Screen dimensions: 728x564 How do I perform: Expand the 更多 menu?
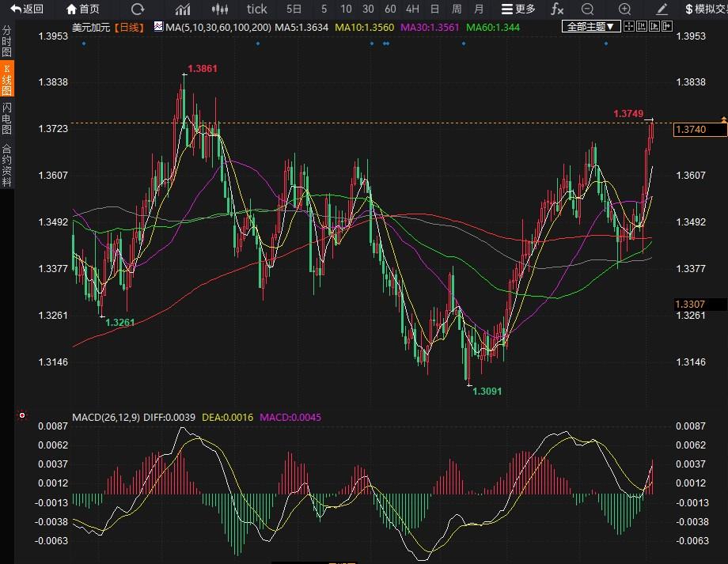tap(518, 9)
